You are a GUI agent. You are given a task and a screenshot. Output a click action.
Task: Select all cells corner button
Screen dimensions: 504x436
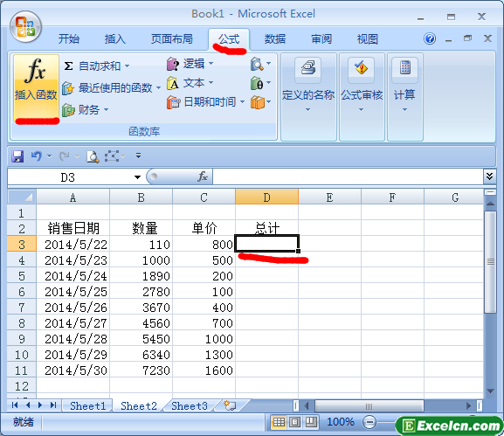[x=22, y=197]
